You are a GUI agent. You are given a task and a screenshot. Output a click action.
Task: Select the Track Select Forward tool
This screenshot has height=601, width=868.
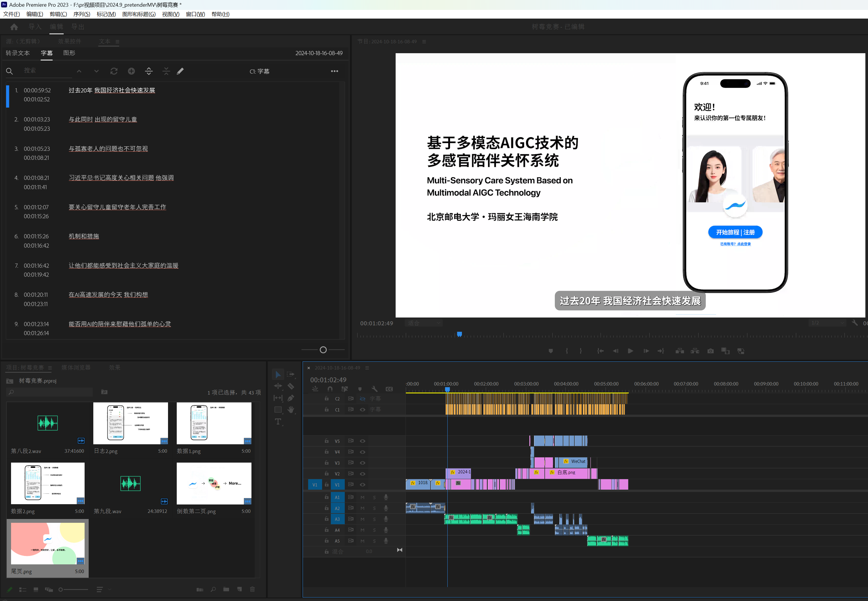pos(291,374)
